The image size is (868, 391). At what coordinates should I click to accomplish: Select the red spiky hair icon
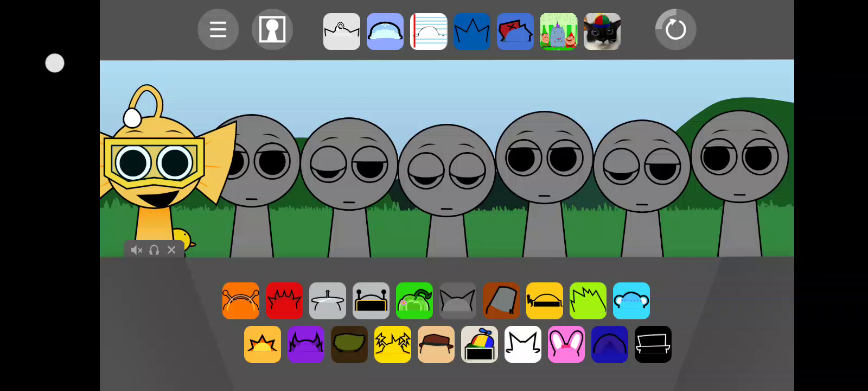[284, 301]
